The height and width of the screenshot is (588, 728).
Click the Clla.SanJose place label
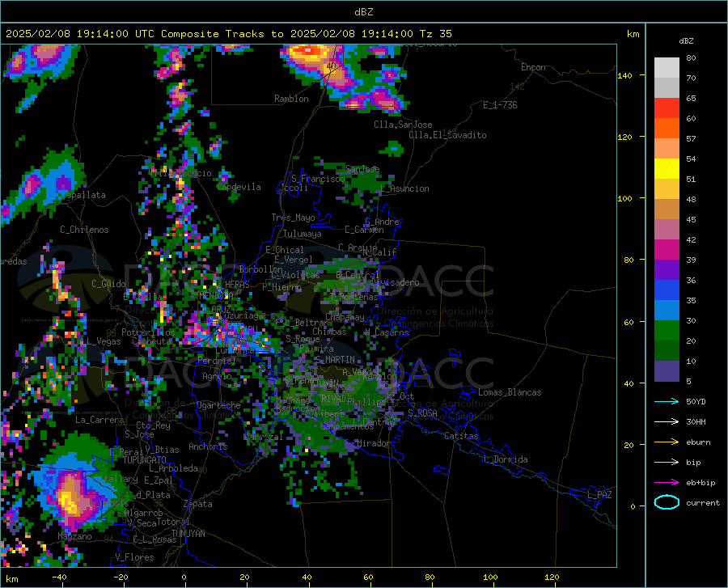403,125
